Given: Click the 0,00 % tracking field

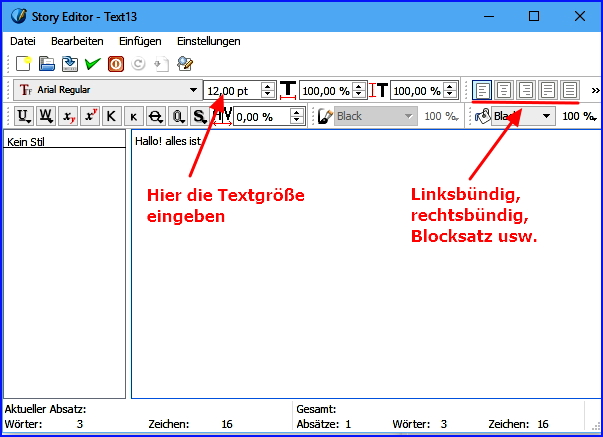Looking at the screenshot, I should pos(262,116).
